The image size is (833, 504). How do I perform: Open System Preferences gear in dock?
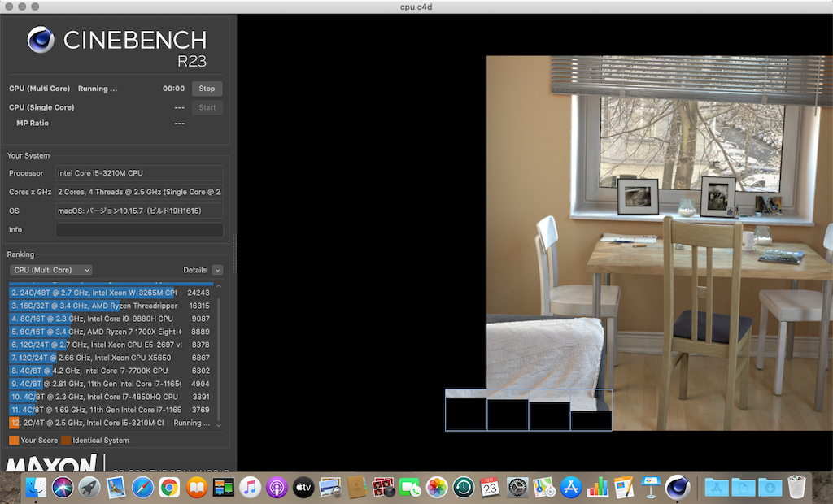[517, 487]
